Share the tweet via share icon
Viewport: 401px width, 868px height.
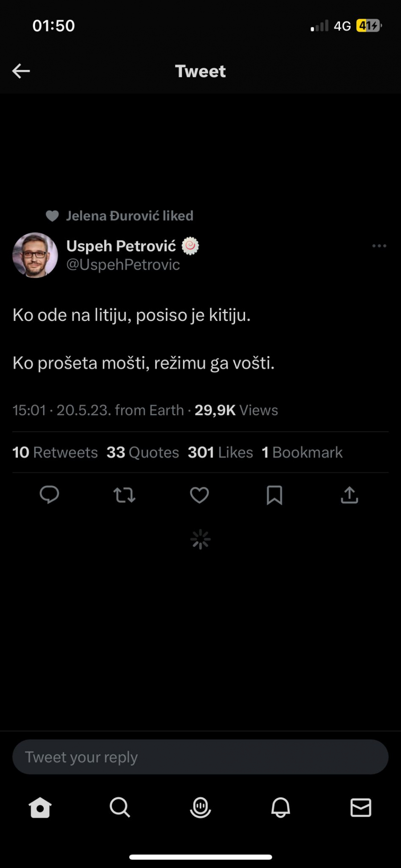tap(350, 495)
